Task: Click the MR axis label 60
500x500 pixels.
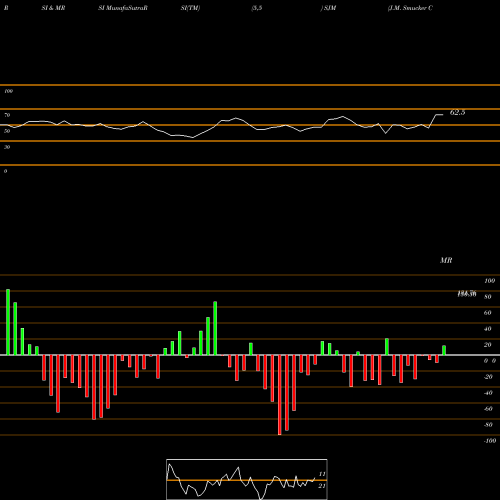Action: pyautogui.click(x=488, y=313)
